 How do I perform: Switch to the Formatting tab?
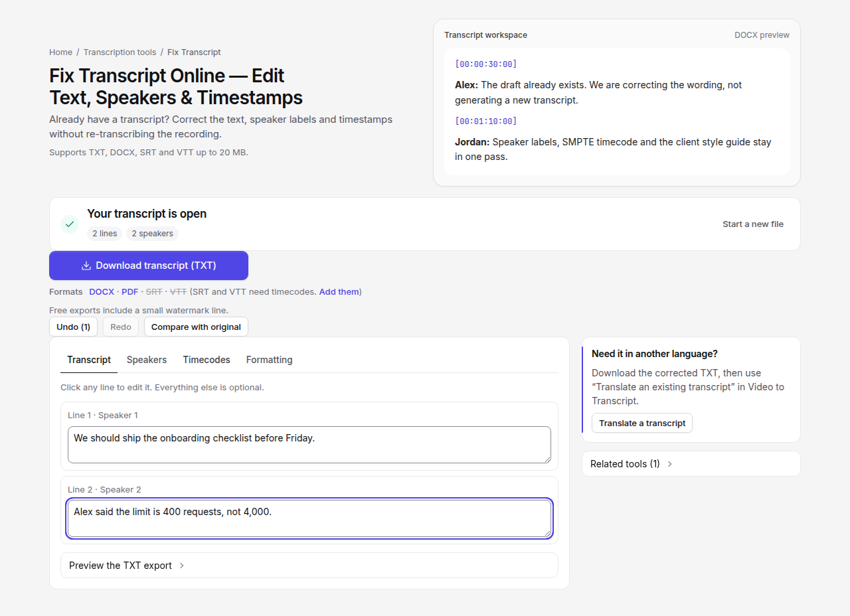(270, 360)
